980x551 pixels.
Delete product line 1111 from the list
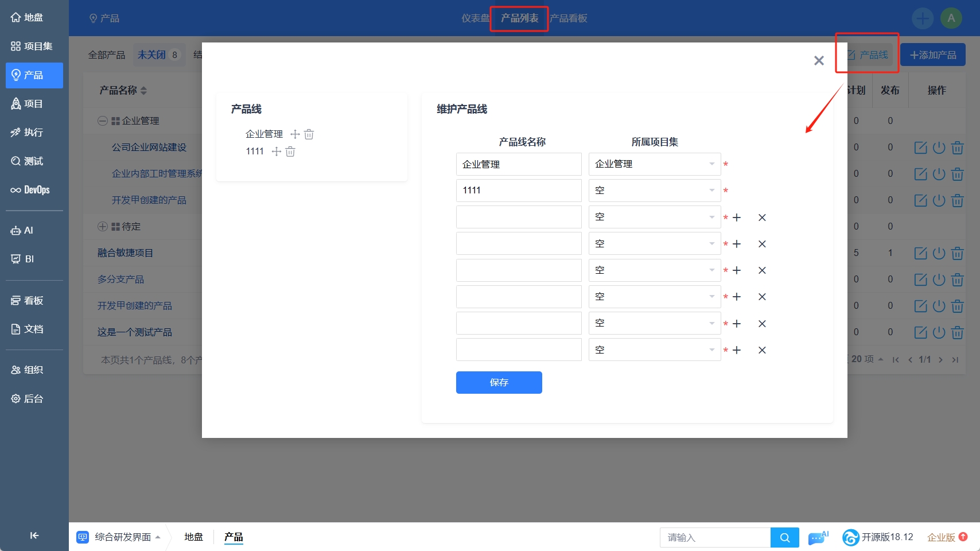(290, 152)
